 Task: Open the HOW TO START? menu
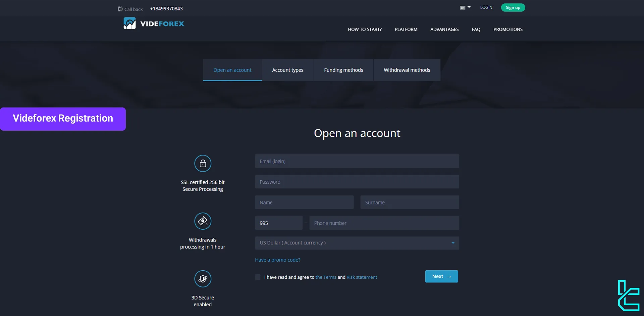tap(365, 29)
